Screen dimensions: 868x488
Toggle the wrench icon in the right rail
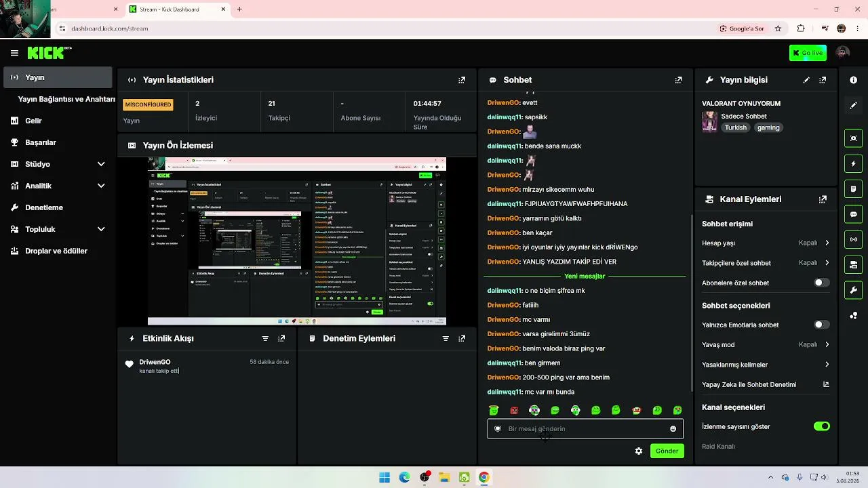point(853,290)
